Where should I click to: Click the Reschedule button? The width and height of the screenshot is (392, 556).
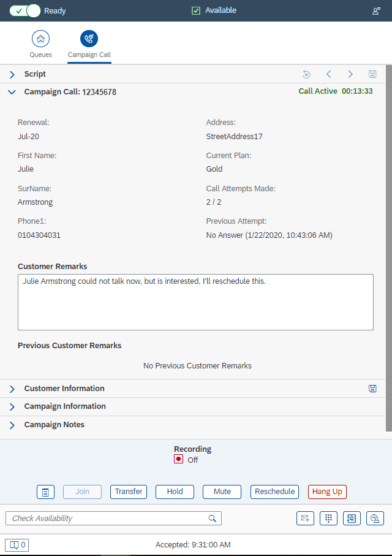point(275,492)
